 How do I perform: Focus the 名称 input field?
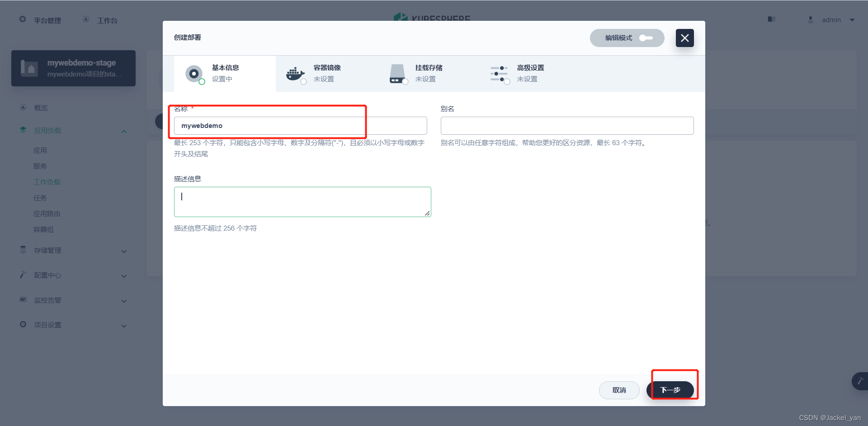click(x=301, y=126)
